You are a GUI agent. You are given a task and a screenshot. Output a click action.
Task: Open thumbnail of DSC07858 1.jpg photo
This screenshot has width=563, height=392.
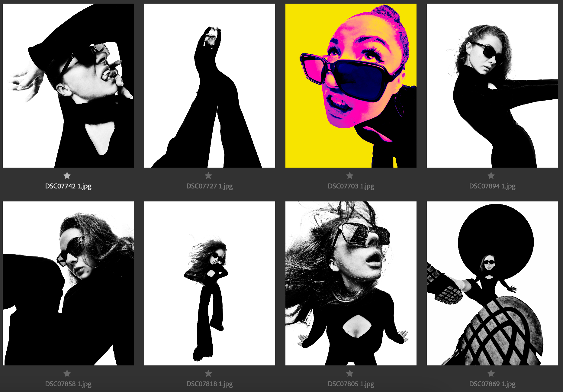(68, 283)
